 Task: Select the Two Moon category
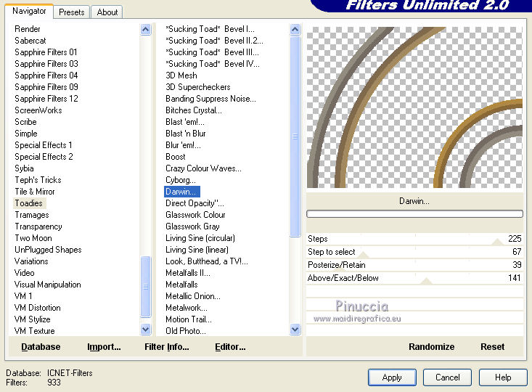tap(33, 238)
